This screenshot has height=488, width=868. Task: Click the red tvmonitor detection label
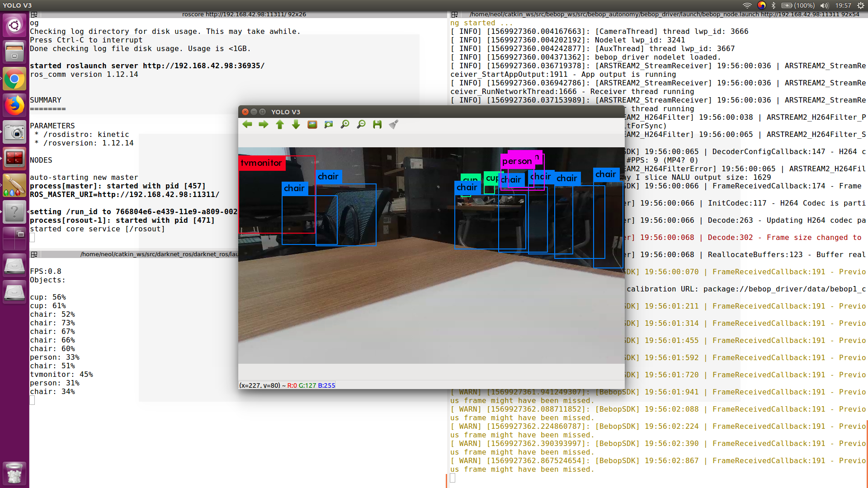pos(261,163)
